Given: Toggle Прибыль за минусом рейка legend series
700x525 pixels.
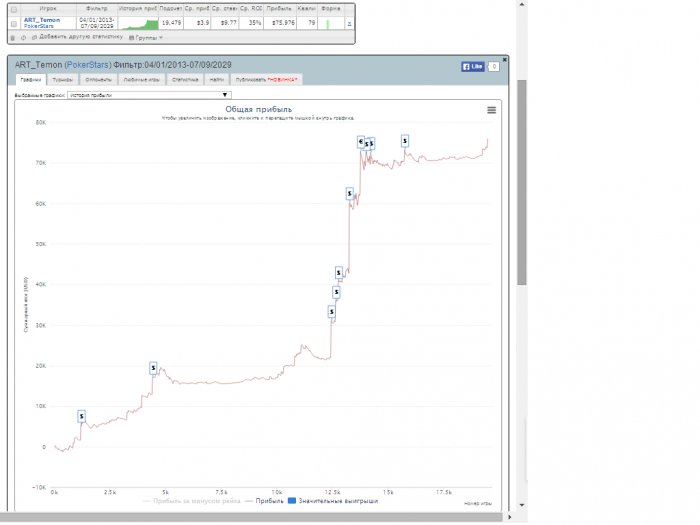Looking at the screenshot, I should pyautogui.click(x=192, y=501).
